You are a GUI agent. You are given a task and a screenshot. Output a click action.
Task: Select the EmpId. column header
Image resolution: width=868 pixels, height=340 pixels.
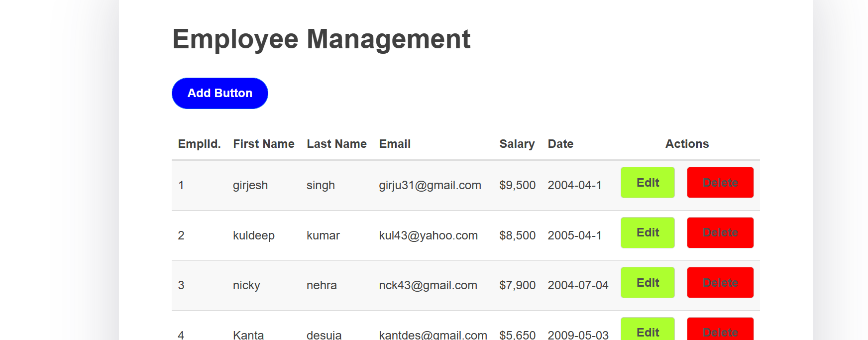coord(199,144)
